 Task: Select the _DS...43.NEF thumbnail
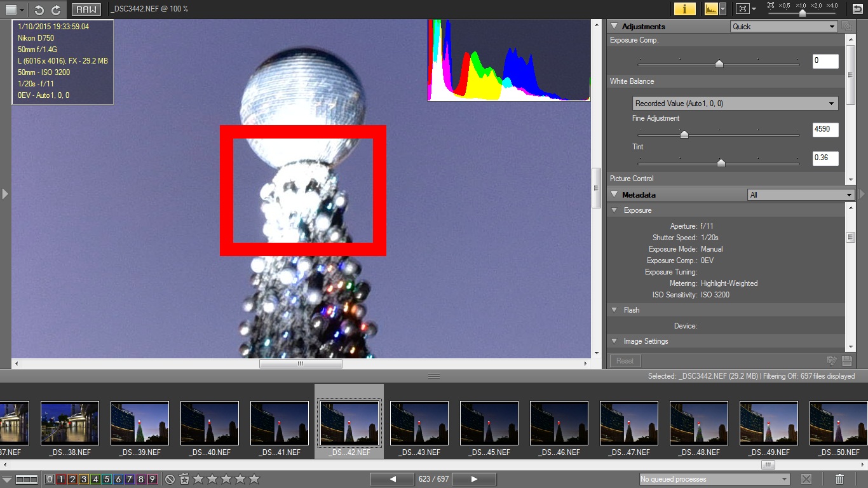419,424
